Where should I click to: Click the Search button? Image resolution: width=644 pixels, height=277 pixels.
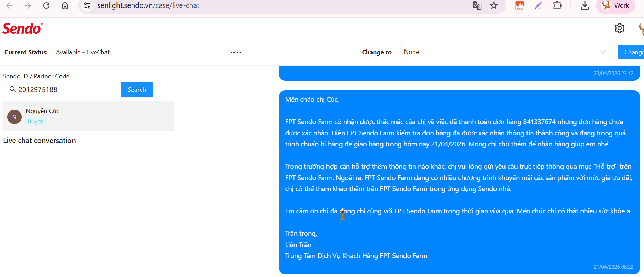[x=137, y=89]
